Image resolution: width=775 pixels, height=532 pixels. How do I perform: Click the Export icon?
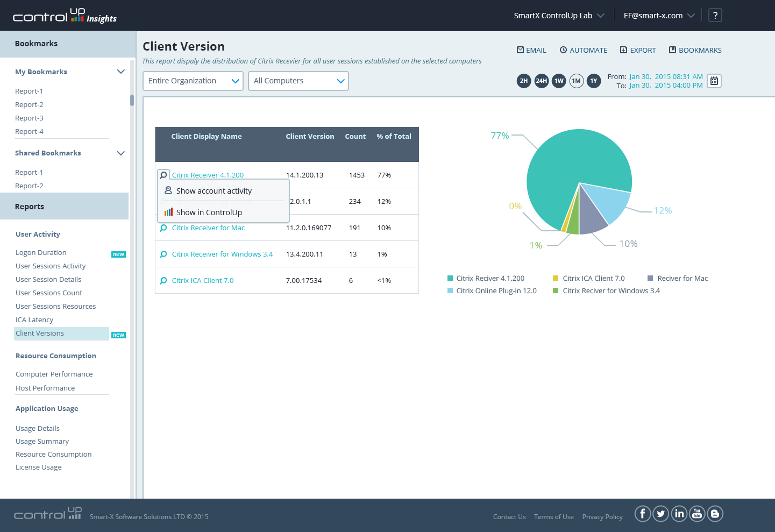click(623, 50)
